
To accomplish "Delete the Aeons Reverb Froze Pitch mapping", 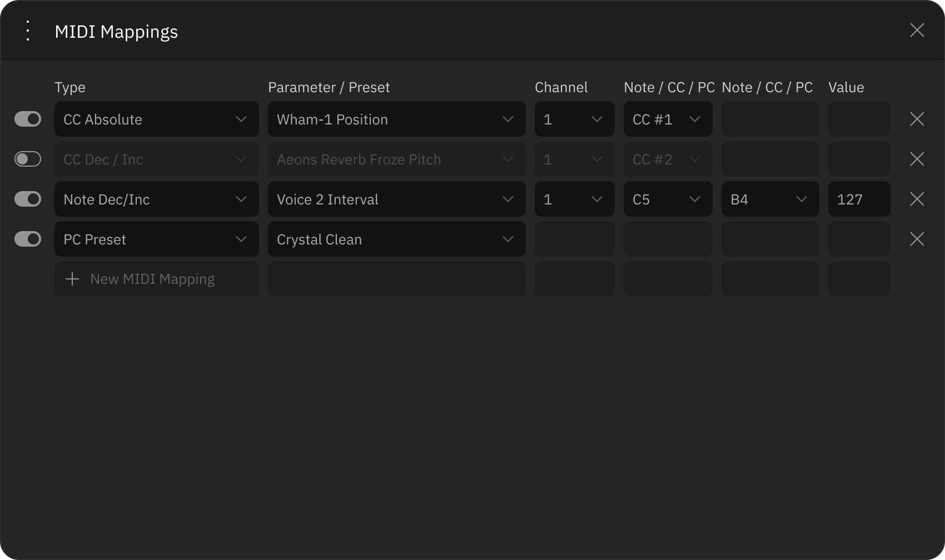I will (917, 159).
